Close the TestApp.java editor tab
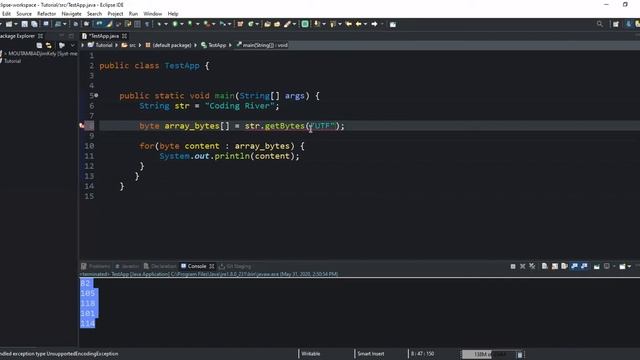Screen dimensions: 640x360 tap(124, 36)
